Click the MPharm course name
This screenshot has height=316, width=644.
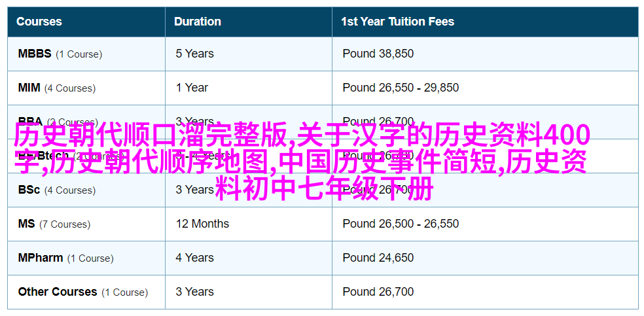pyautogui.click(x=41, y=258)
